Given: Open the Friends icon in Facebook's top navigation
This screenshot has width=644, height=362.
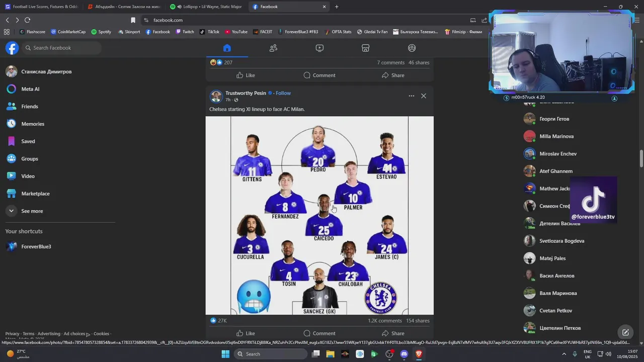Looking at the screenshot, I should 273,48.
